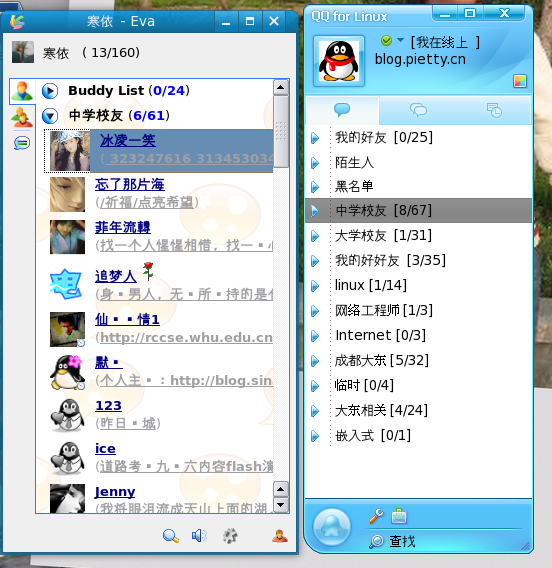This screenshot has width=552, height=568.
Task: Expand 嵌入式 [0/1] group in QQ
Action: [315, 436]
